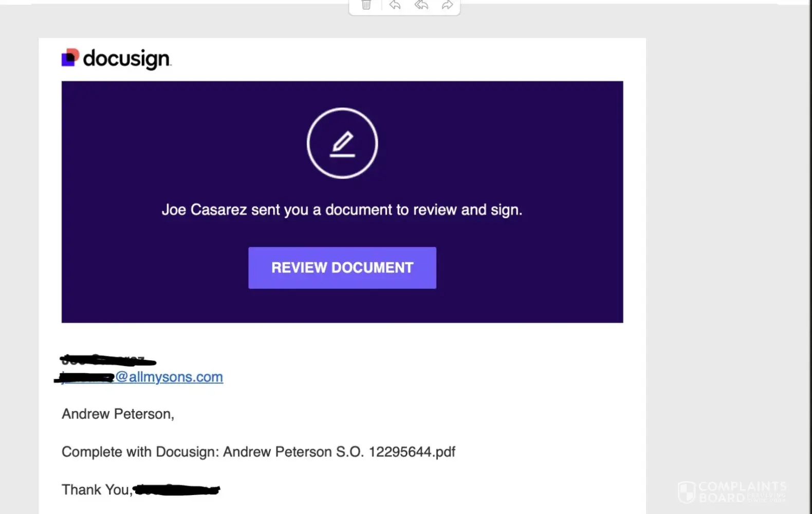Select the "Thank You," closing text
This screenshot has height=514, width=812.
pos(97,490)
